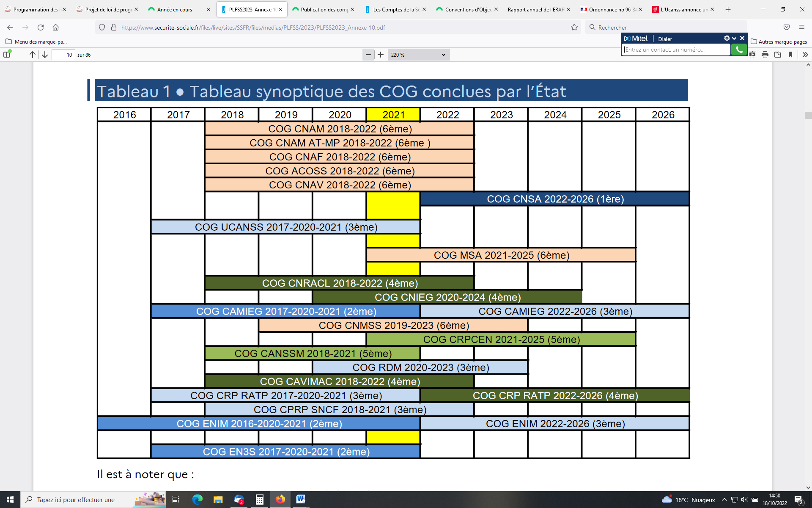Viewport: 812px width, 508px height.
Task: Go to the previous PDF page
Action: tap(33, 55)
